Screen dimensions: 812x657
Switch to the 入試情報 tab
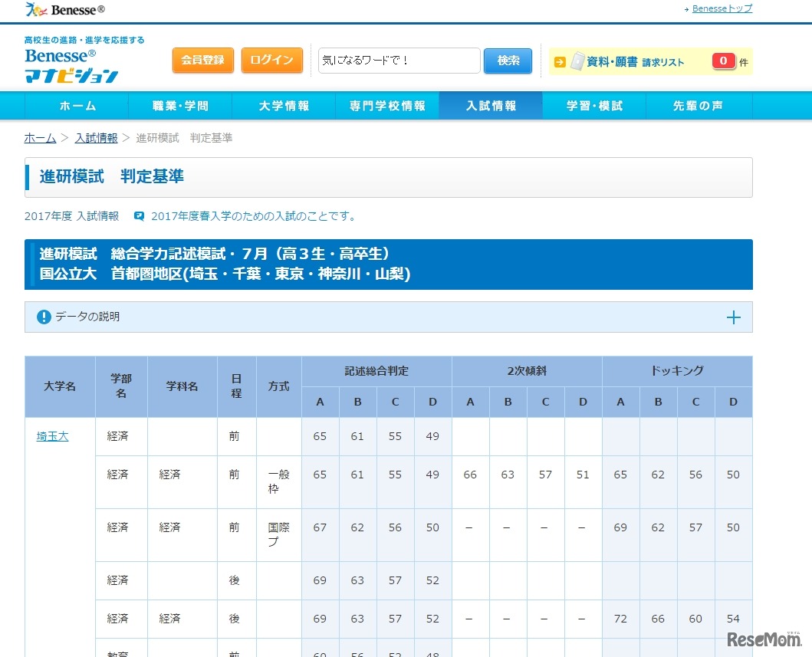(491, 106)
